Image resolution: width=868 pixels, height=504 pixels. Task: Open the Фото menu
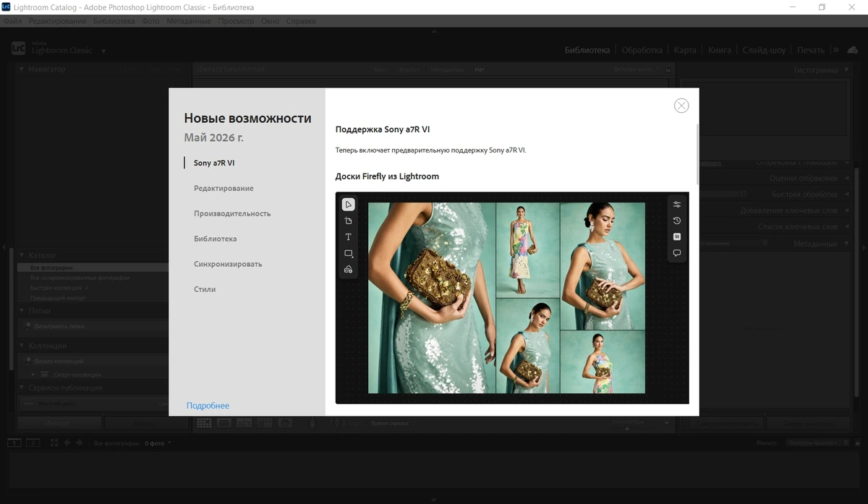pyautogui.click(x=150, y=21)
